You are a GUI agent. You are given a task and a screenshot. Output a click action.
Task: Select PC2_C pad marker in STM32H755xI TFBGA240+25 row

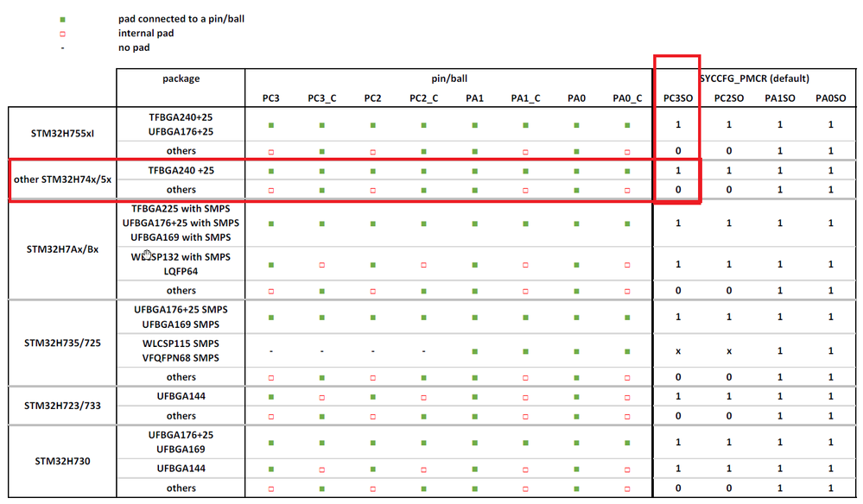click(x=424, y=125)
